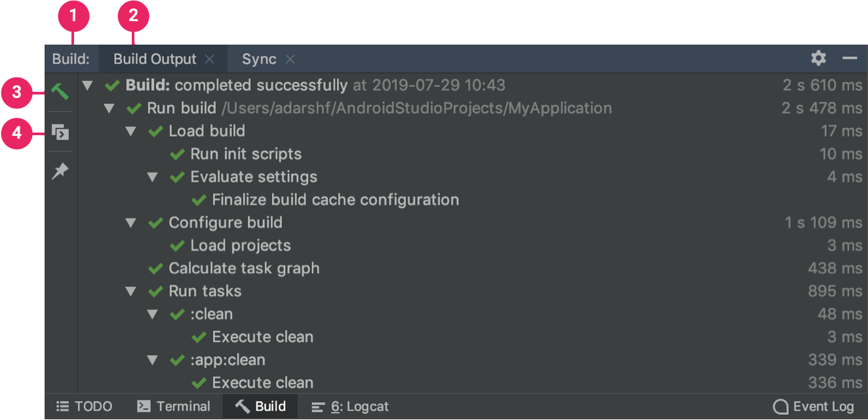This screenshot has height=420, width=868.
Task: Switch to the Sync tab
Action: coord(259,59)
